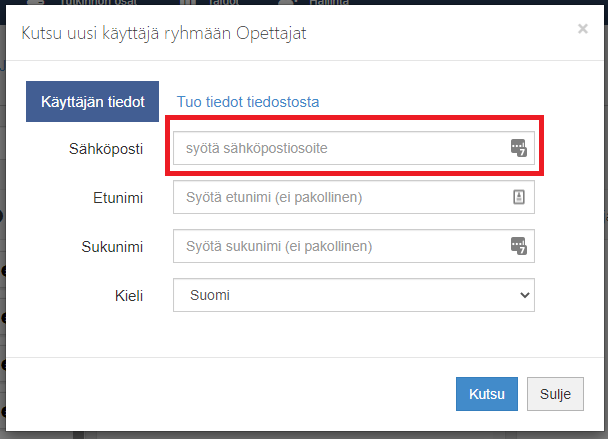Click into the Etunimi text field
Screen dimensions: 608x439
tap(340, 198)
